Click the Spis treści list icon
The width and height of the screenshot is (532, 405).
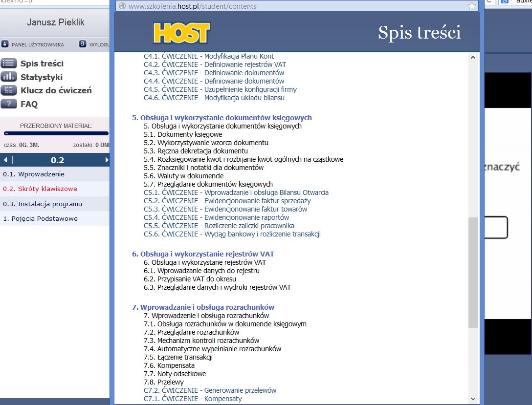(x=8, y=64)
